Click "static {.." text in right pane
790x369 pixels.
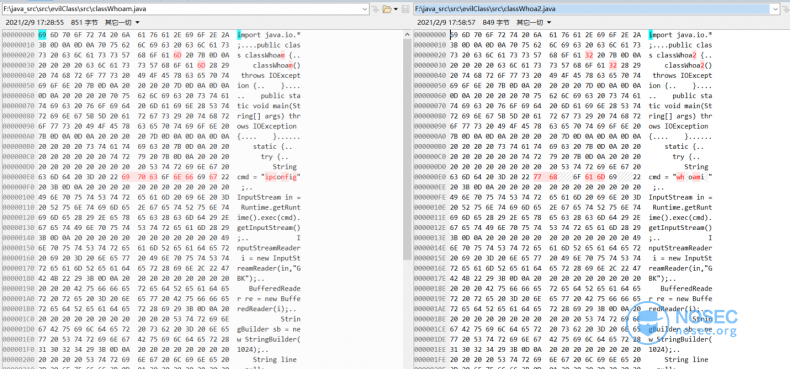point(685,146)
